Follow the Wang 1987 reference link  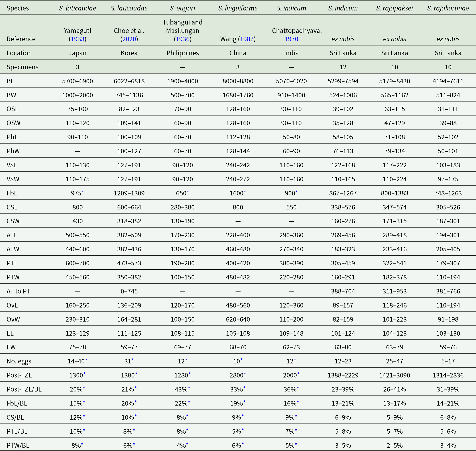pos(246,39)
